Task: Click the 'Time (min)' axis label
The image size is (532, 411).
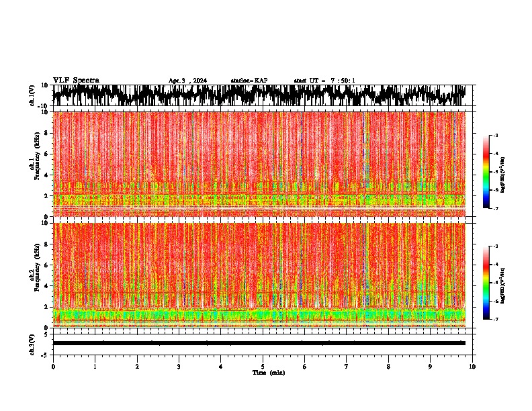Action: coord(269,373)
